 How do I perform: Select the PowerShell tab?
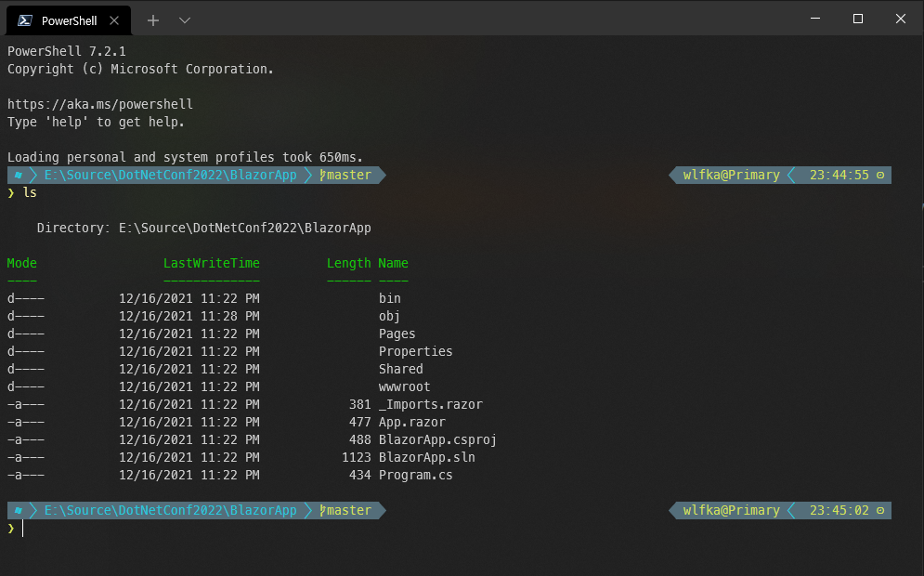coord(69,20)
